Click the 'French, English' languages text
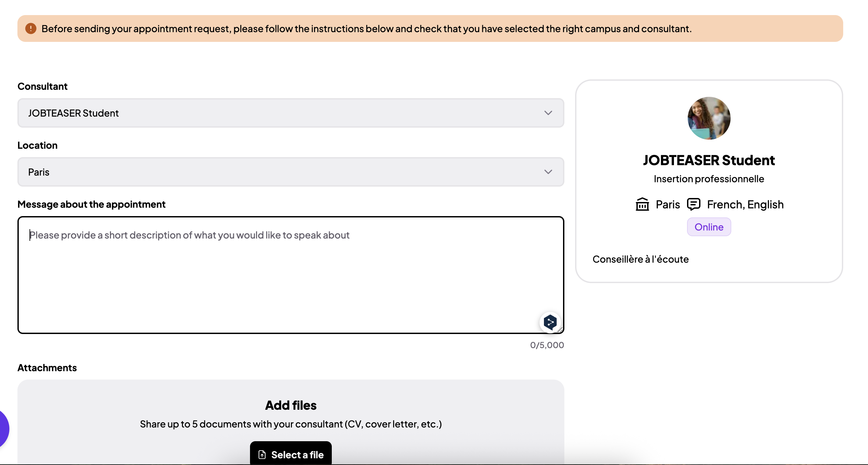868x465 pixels. 745,205
